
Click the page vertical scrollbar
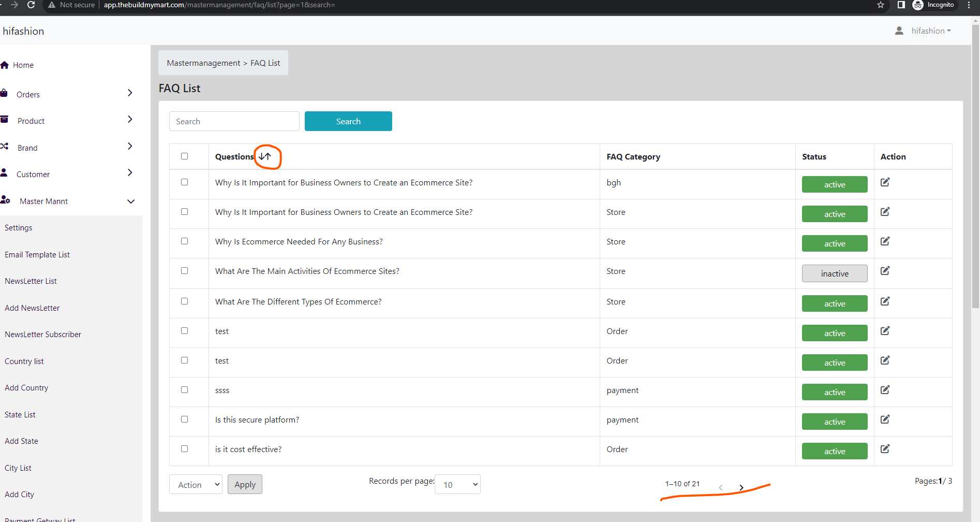pyautogui.click(x=975, y=166)
